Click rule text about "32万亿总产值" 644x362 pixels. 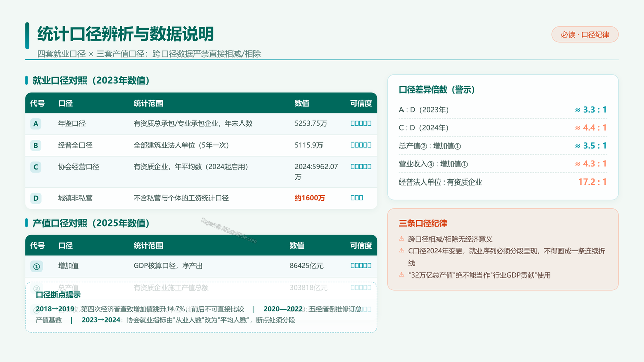click(x=479, y=275)
